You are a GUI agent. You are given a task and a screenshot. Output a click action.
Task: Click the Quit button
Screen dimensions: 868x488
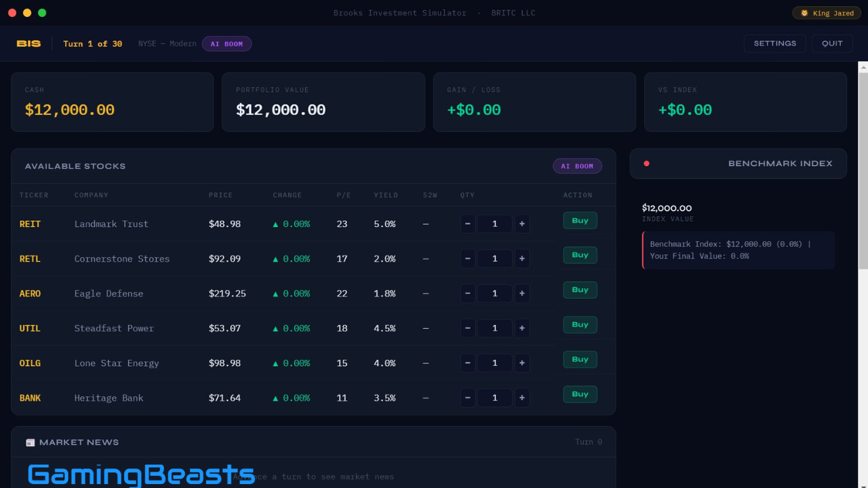pos(832,43)
